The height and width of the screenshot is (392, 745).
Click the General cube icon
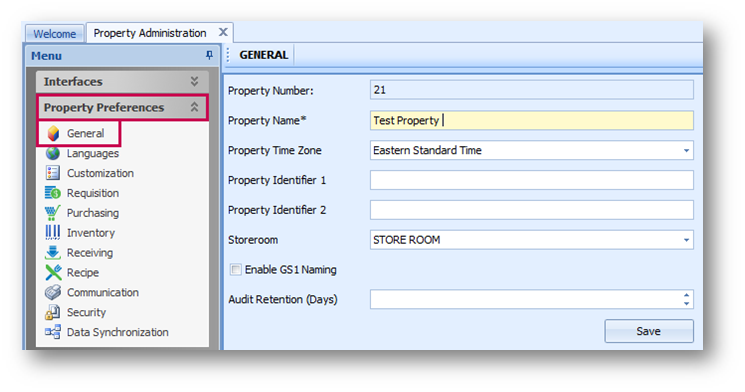pos(53,134)
